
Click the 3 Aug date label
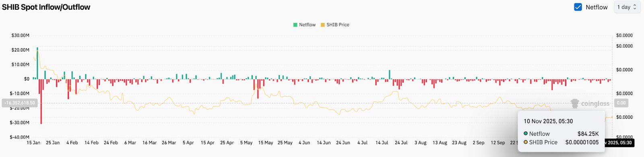[x=420, y=143]
